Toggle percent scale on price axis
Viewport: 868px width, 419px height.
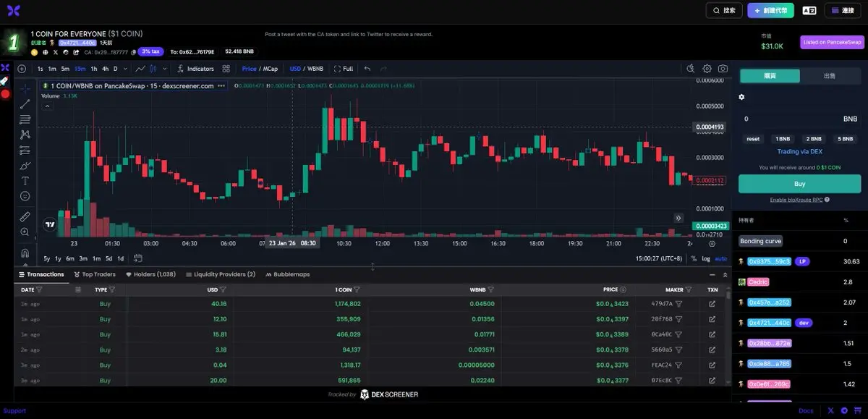coord(694,258)
